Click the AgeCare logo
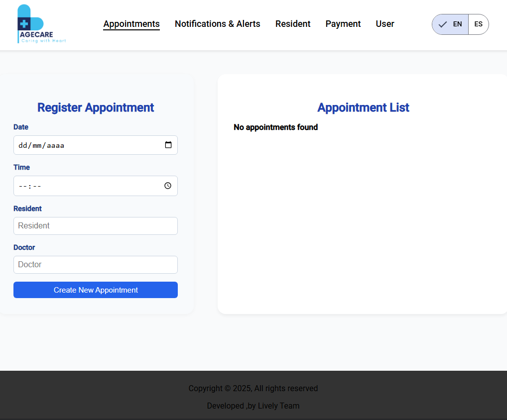507x420 pixels. click(41, 24)
